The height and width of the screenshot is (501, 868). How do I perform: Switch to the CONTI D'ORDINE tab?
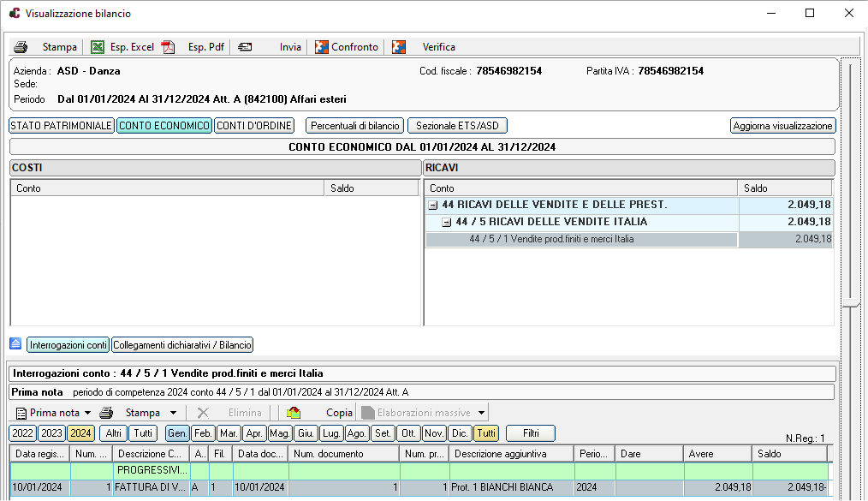coord(254,126)
